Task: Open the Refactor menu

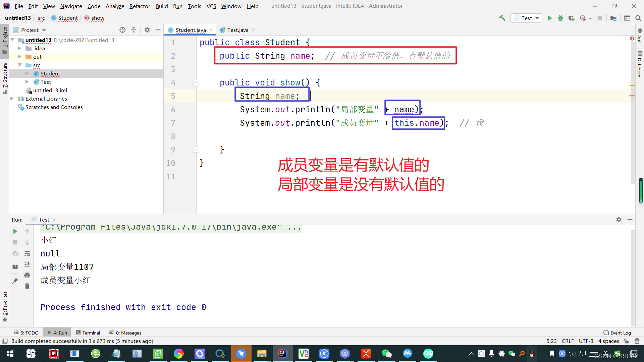Action: pyautogui.click(x=140, y=6)
